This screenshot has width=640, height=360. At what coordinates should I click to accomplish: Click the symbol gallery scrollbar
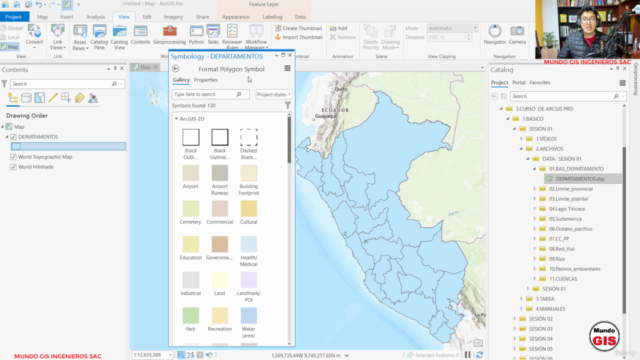[289, 140]
